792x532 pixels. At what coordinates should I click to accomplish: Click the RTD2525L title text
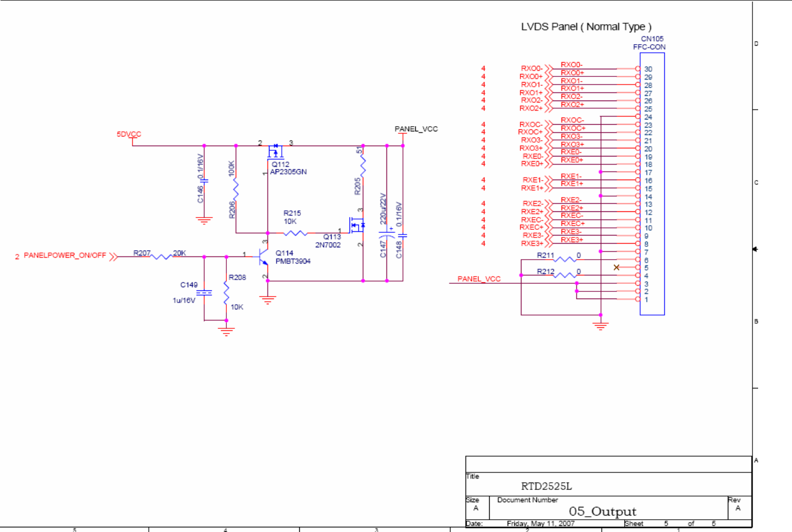pyautogui.click(x=547, y=486)
